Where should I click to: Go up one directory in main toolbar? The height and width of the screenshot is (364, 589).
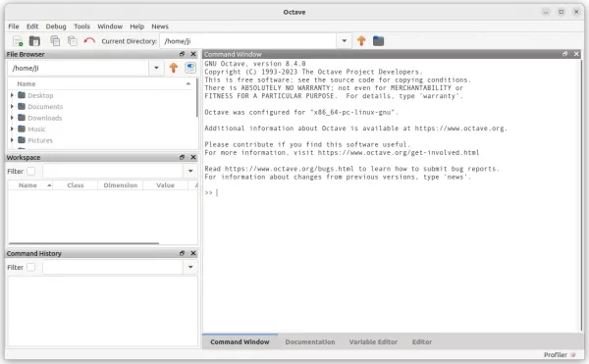click(x=361, y=41)
